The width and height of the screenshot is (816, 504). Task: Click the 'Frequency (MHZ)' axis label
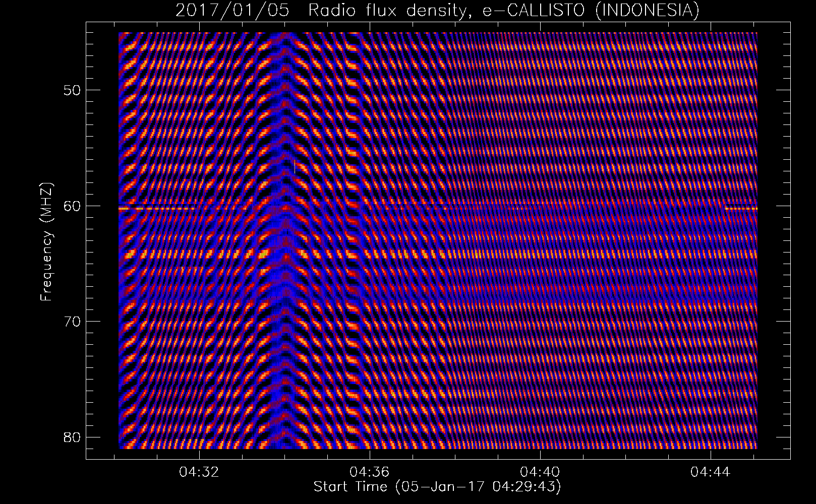pyautogui.click(x=46, y=241)
